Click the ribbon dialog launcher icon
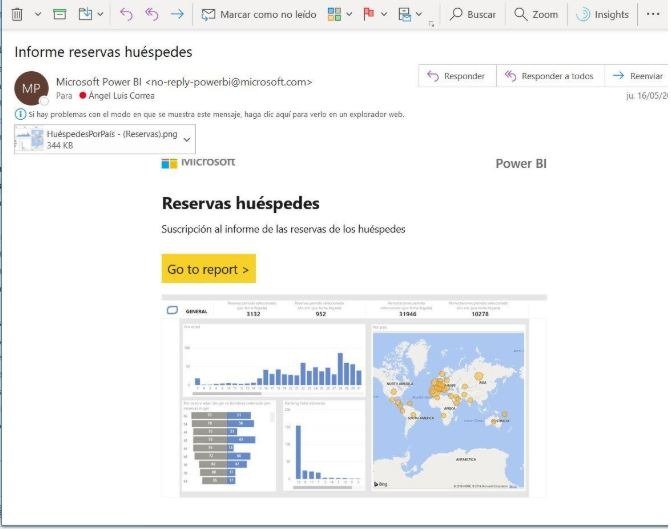 [431, 24]
